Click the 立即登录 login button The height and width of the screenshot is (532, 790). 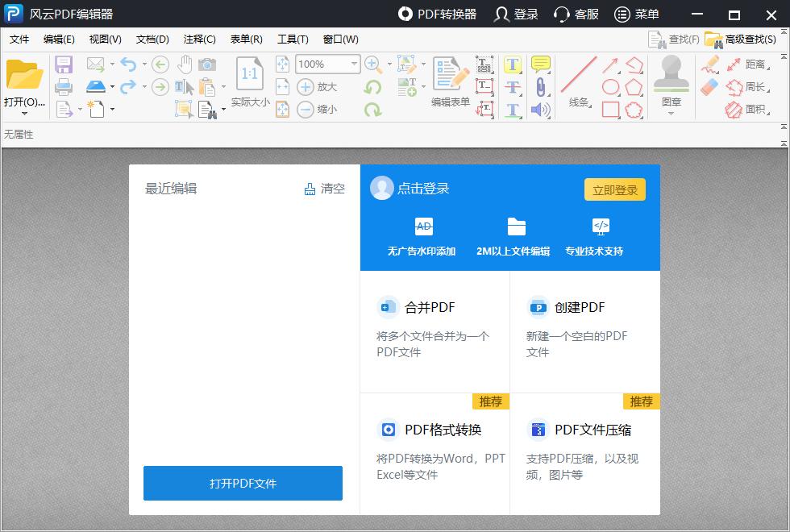(x=614, y=189)
